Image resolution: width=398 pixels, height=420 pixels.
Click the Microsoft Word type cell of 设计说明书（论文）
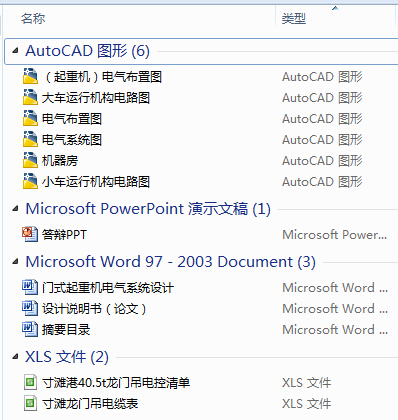[x=335, y=309]
